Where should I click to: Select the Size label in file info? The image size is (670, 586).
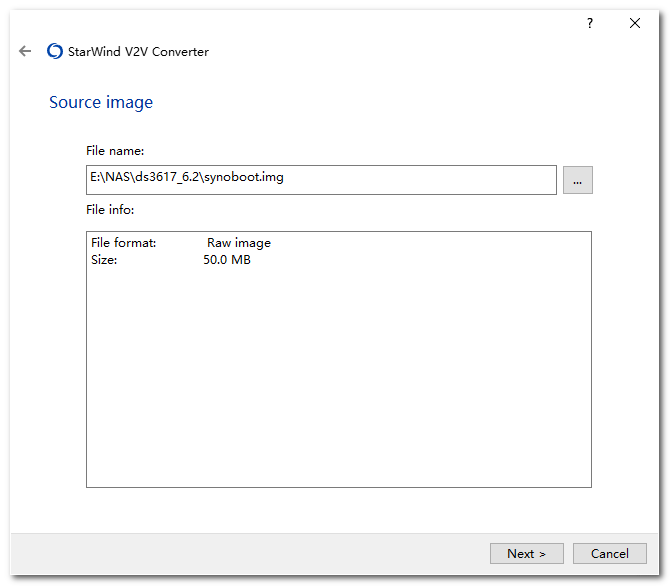point(104,260)
